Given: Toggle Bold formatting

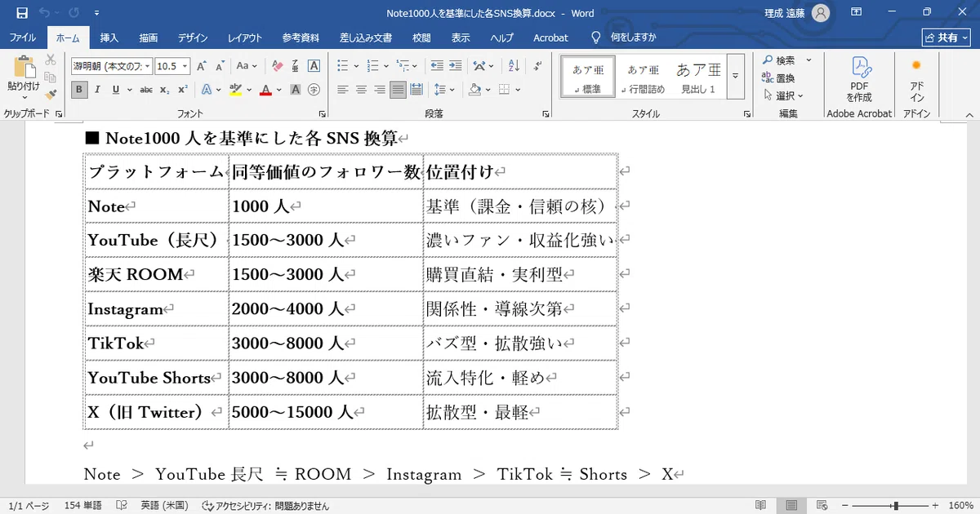Looking at the screenshot, I should [79, 90].
